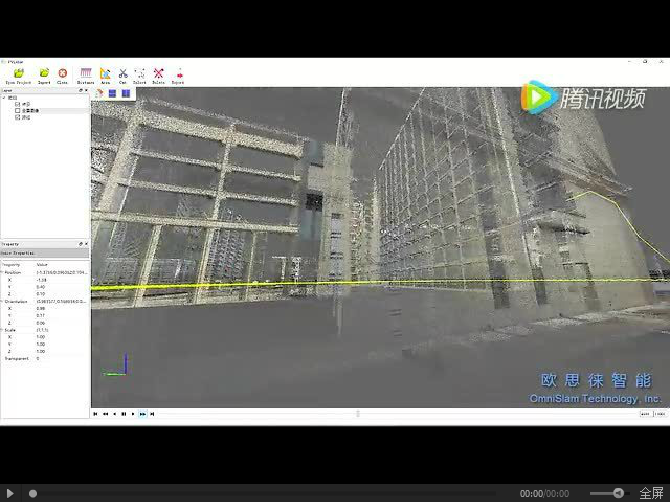The height and width of the screenshot is (503, 672).
Task: Toggle the first layer checkbox in tree
Action: (x=18, y=103)
